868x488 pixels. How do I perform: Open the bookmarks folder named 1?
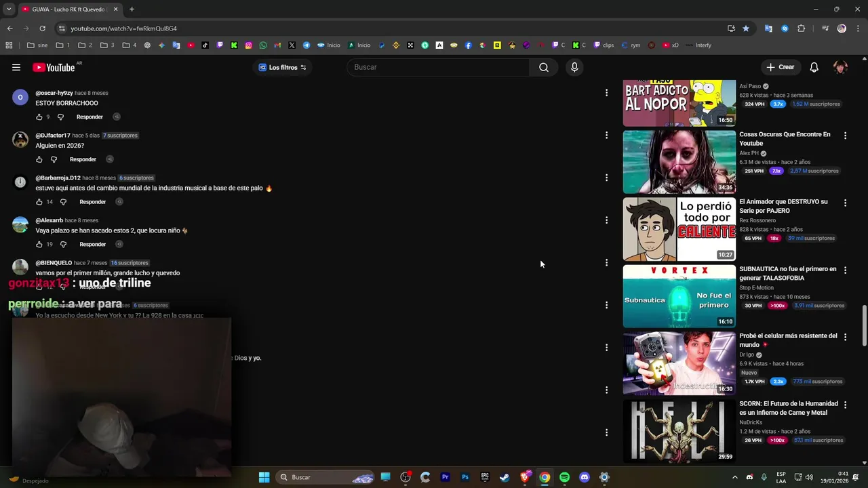click(63, 45)
